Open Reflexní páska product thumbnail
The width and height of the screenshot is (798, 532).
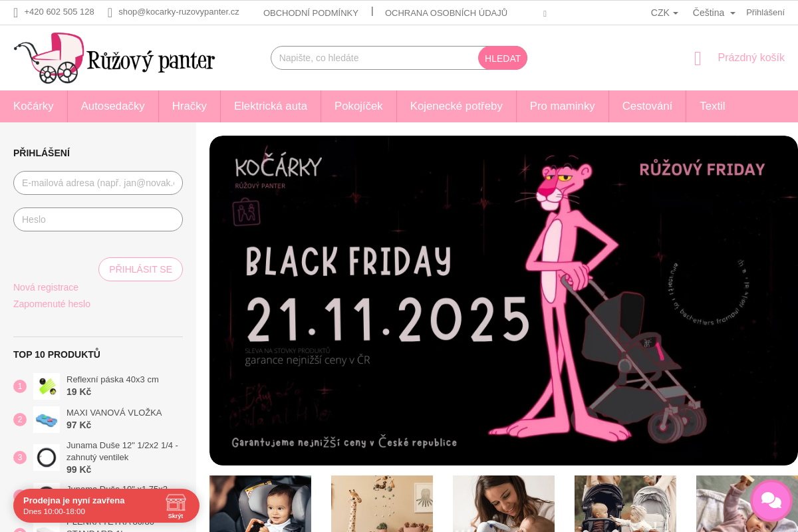(x=47, y=386)
